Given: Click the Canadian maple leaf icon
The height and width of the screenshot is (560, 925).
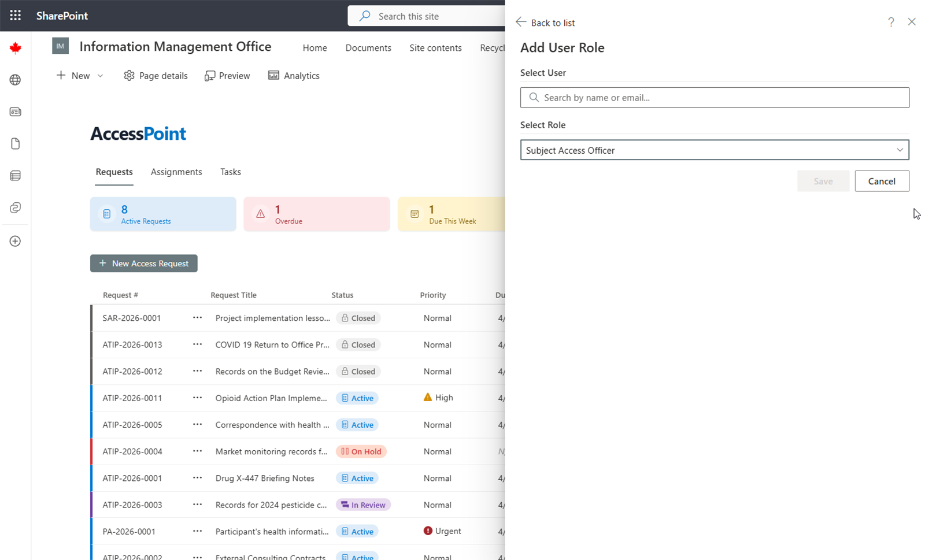Looking at the screenshot, I should [16, 48].
